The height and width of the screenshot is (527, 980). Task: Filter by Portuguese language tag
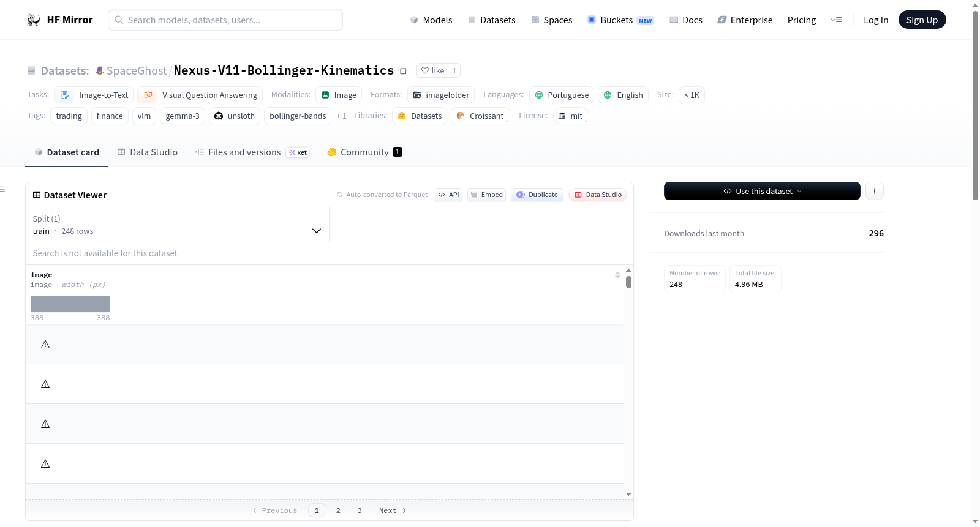562,95
